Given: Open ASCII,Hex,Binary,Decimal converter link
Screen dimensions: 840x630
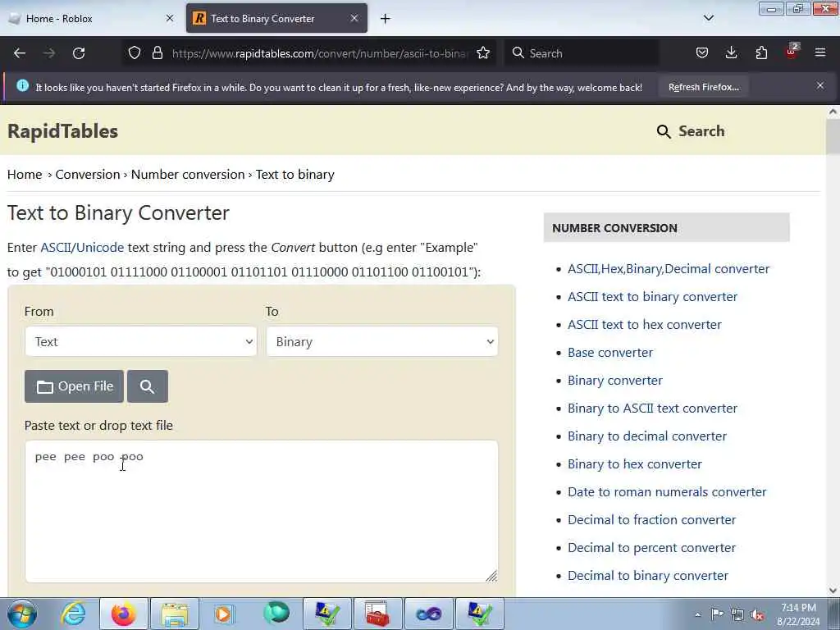Looking at the screenshot, I should [x=669, y=269].
